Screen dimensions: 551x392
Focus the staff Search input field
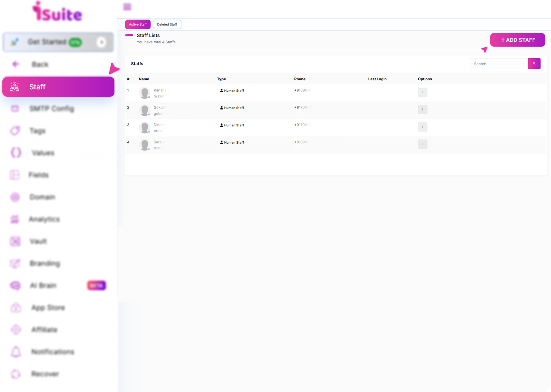click(x=499, y=64)
